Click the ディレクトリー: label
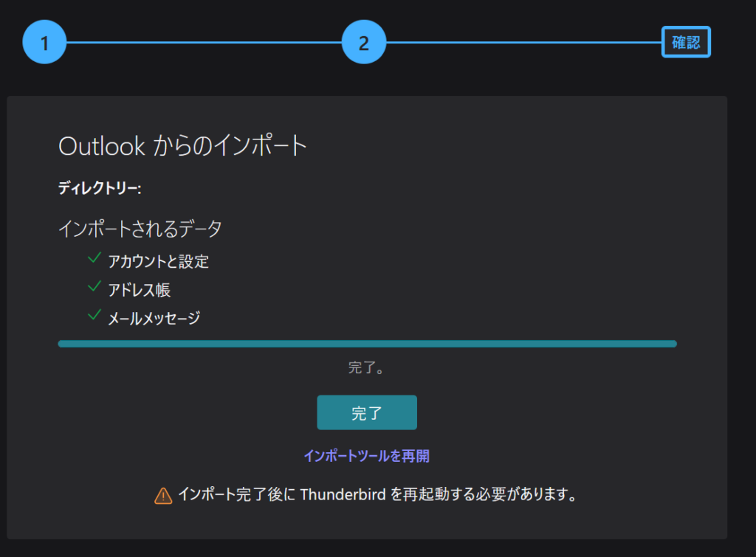This screenshot has height=557, width=756. tap(100, 188)
